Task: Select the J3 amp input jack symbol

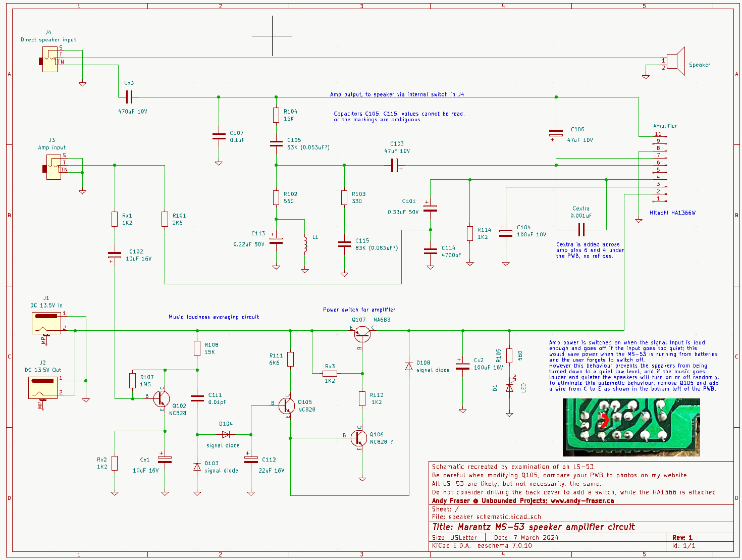Action: point(53,167)
